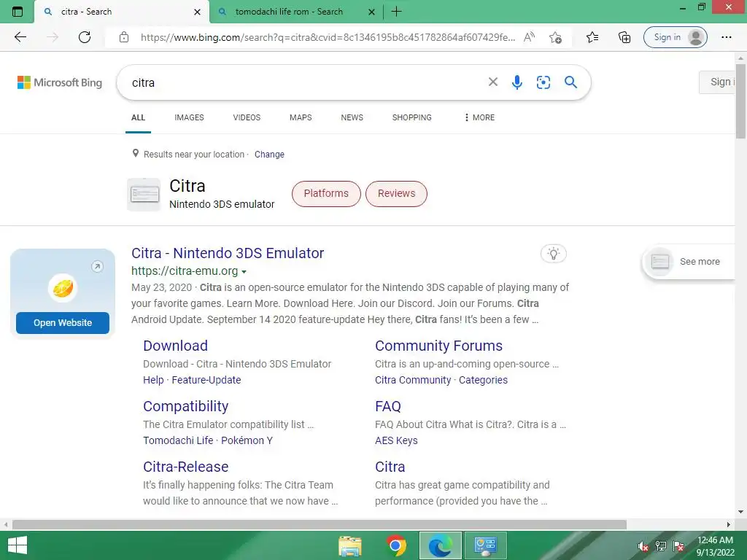Click the arrow icon on Citra website card
The width and height of the screenshot is (747, 560).
click(x=97, y=266)
